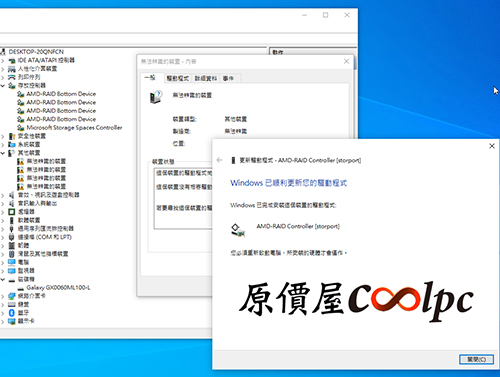
Task: Click the processor (處理器) category icon
Action: pos(12,212)
